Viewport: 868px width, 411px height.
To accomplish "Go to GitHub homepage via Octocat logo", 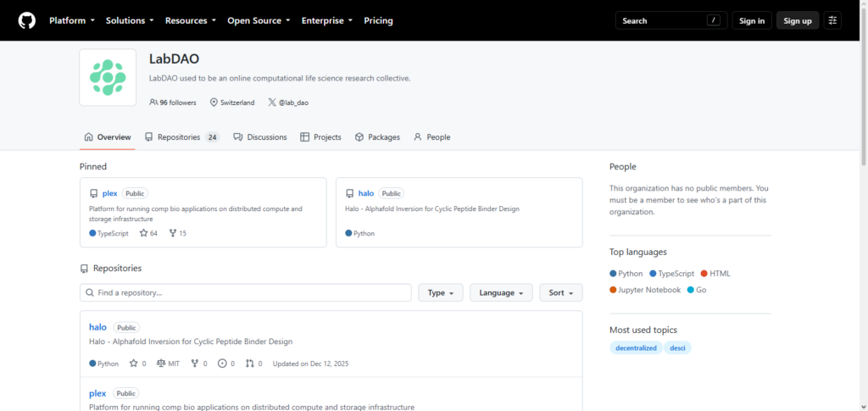I will 26,20.
